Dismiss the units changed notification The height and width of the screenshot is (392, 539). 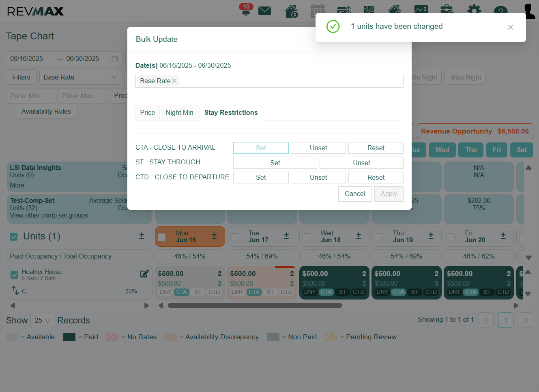(511, 27)
